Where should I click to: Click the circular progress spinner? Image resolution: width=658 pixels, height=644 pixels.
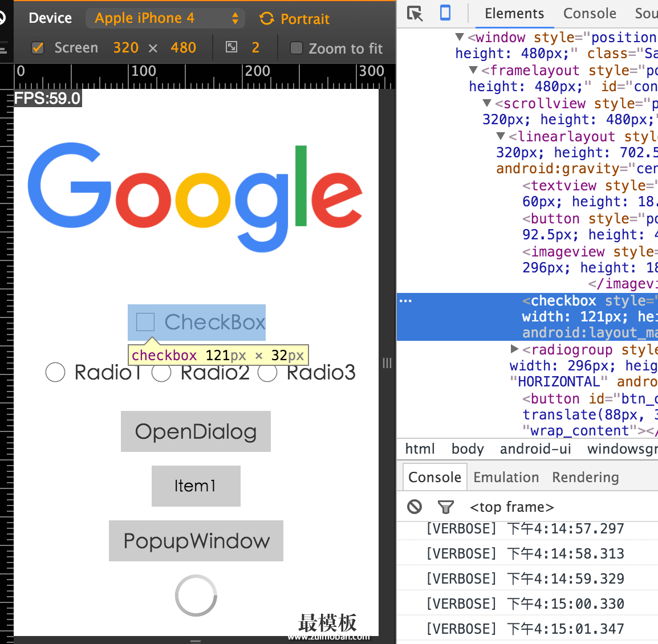coord(196,596)
